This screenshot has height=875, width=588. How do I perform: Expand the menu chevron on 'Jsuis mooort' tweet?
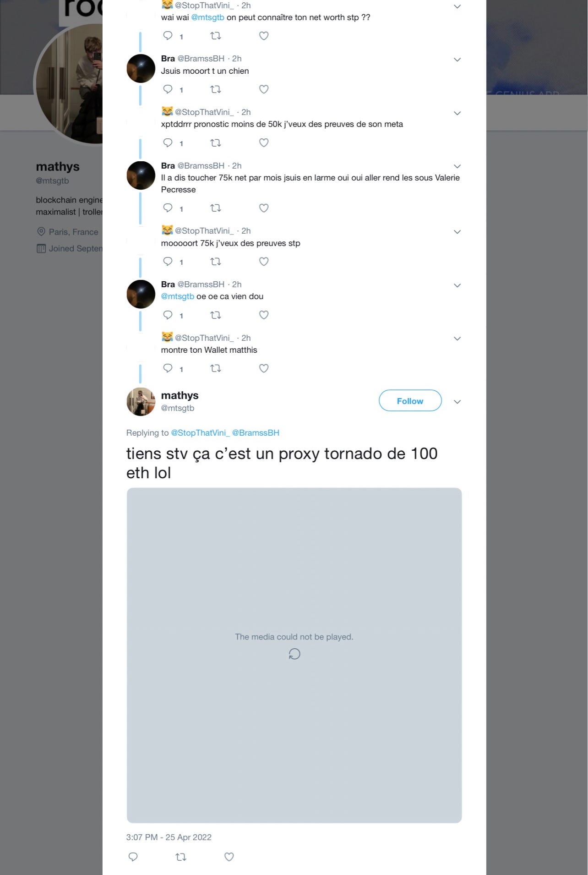[x=457, y=60]
